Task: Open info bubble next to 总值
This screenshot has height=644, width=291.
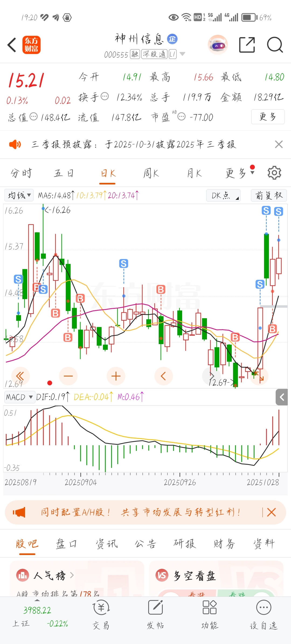Action: (33, 117)
